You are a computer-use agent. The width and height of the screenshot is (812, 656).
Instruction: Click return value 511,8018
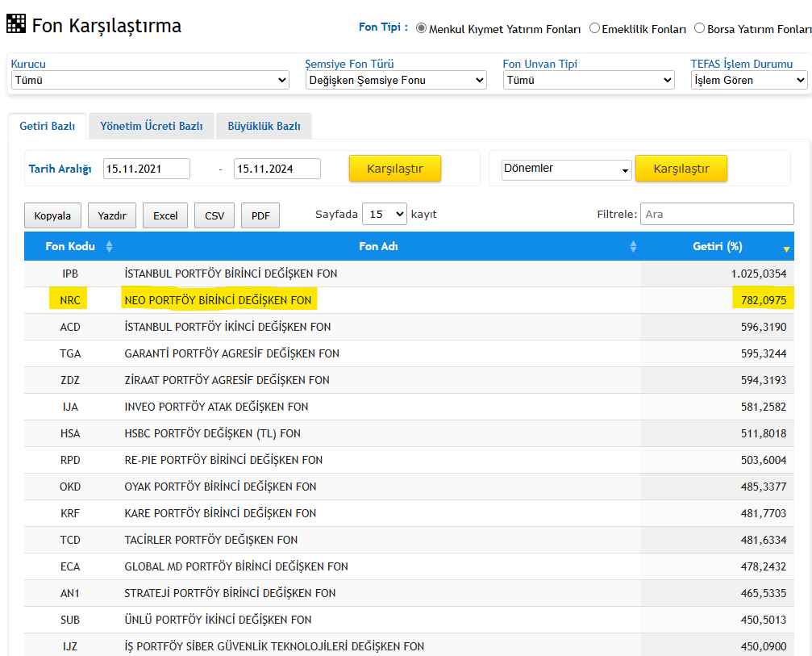(764, 434)
